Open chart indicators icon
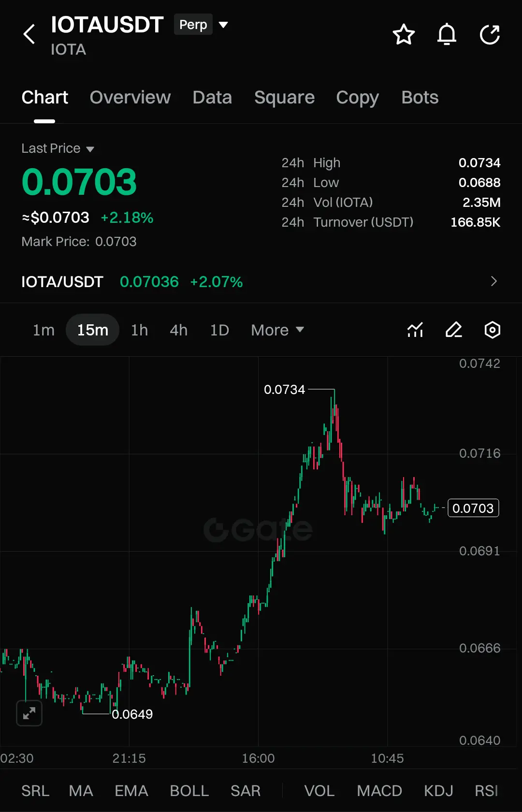The height and width of the screenshot is (812, 522). 415,330
